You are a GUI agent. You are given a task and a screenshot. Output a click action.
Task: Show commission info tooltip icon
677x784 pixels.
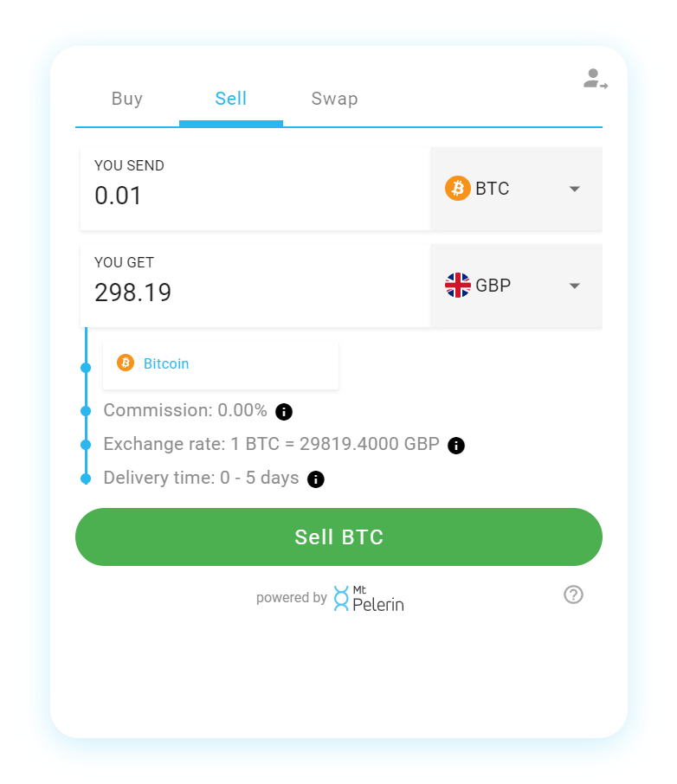click(x=284, y=412)
